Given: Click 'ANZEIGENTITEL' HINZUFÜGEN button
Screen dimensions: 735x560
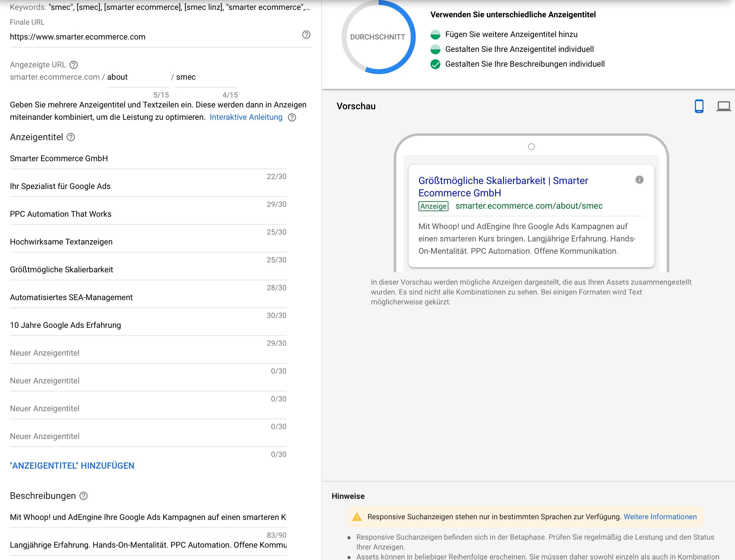Looking at the screenshot, I should tap(72, 466).
